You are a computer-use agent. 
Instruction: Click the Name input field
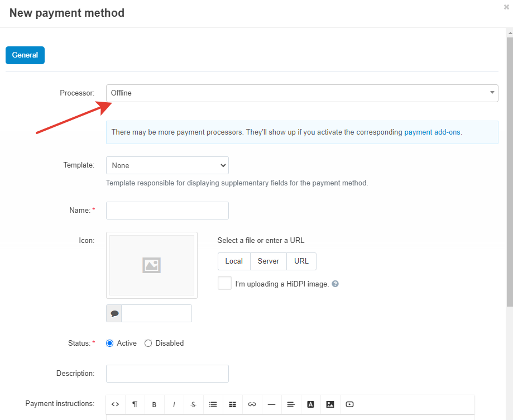167,211
